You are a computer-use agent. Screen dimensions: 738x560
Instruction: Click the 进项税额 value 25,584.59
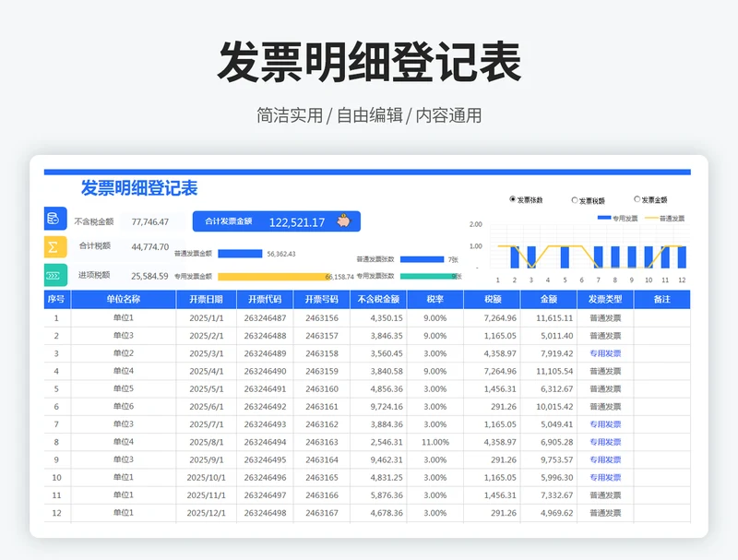pyautogui.click(x=149, y=276)
